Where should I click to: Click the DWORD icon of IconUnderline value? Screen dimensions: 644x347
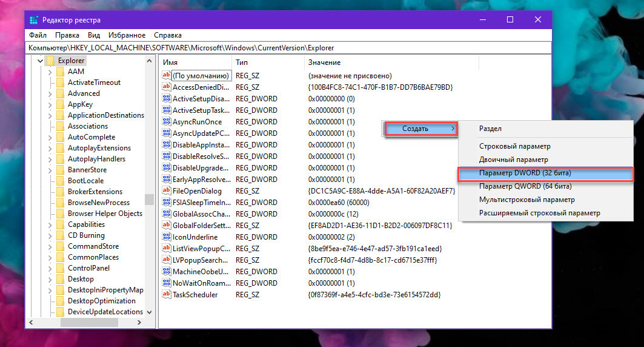(x=167, y=237)
